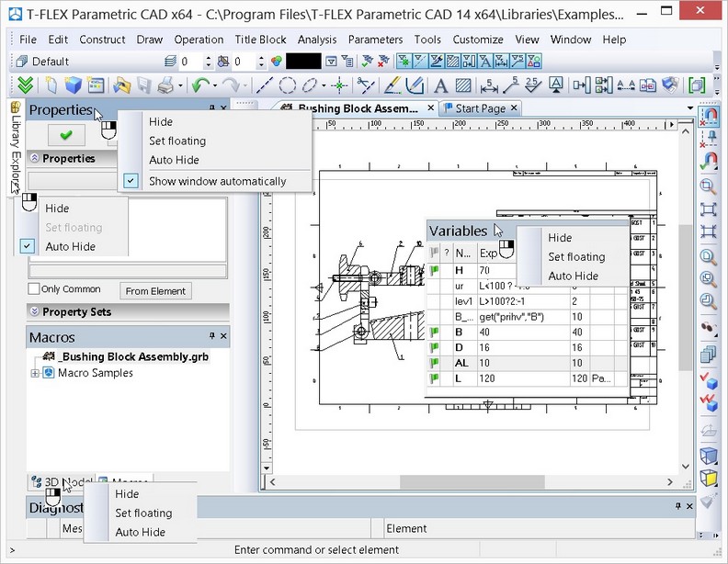Open the document tabs list dropdown
Image resolution: width=728 pixels, height=564 pixels.
pos(690,108)
